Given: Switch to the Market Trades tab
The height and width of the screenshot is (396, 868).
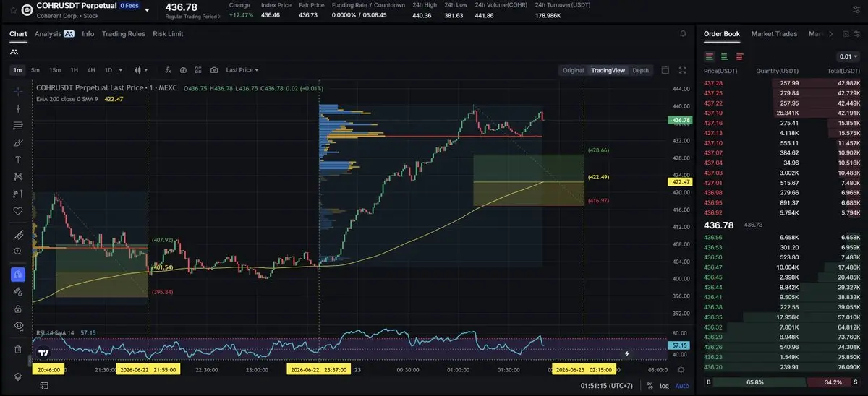Looking at the screenshot, I should coord(774,34).
